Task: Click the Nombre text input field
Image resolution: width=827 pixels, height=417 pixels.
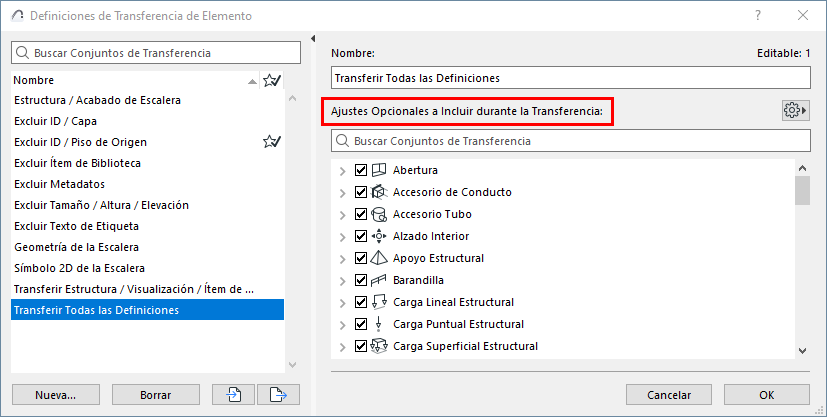Action: (x=570, y=78)
